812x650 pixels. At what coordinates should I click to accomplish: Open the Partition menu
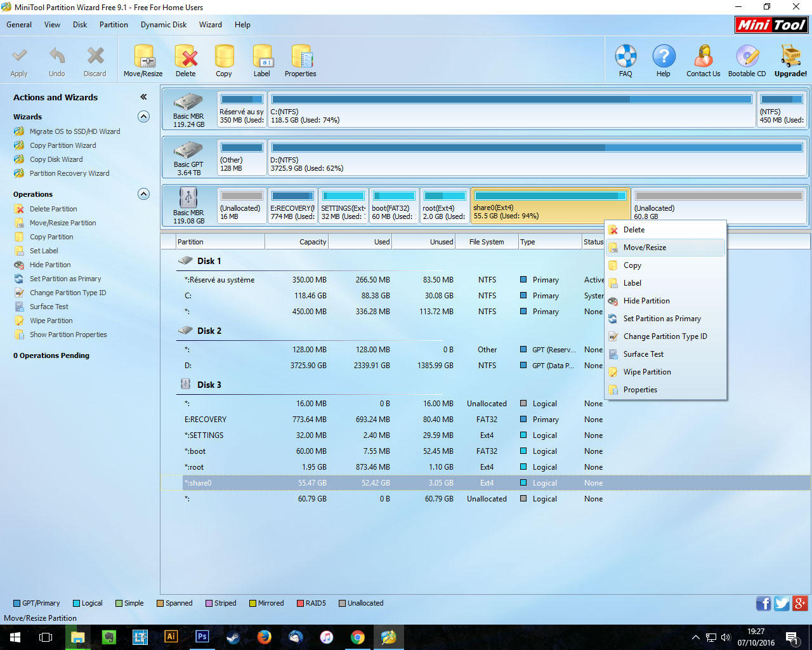[114, 25]
